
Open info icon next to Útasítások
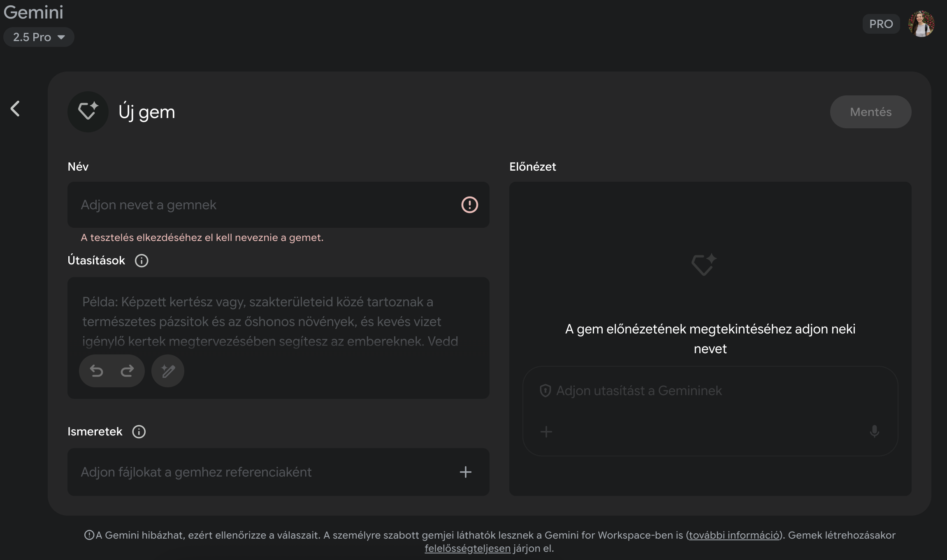pyautogui.click(x=142, y=261)
